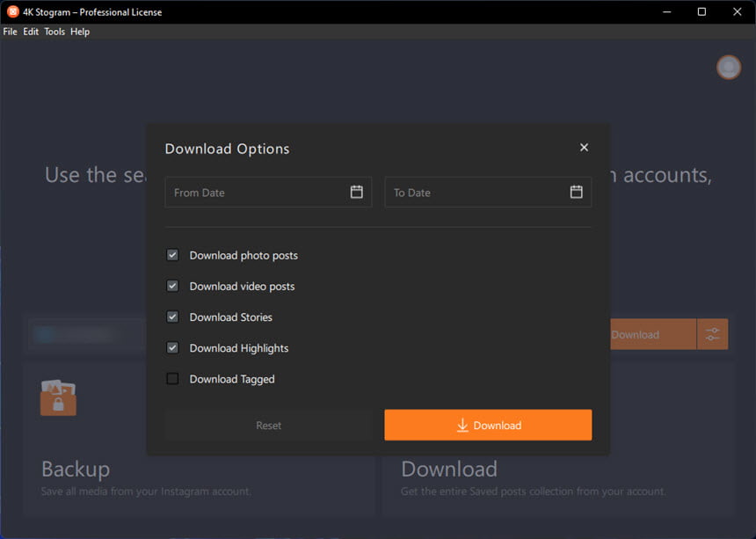Open the Tools menu
The height and width of the screenshot is (539, 756).
click(x=55, y=32)
